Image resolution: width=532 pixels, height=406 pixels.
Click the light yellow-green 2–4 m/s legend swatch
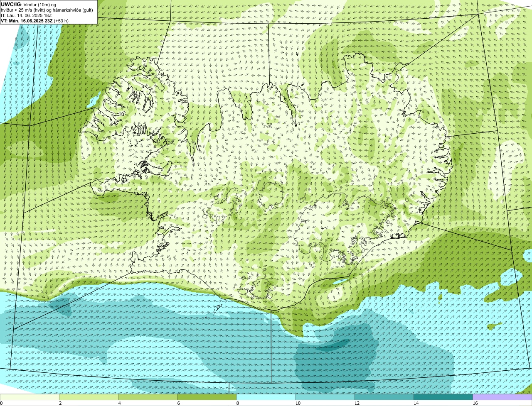(89, 397)
